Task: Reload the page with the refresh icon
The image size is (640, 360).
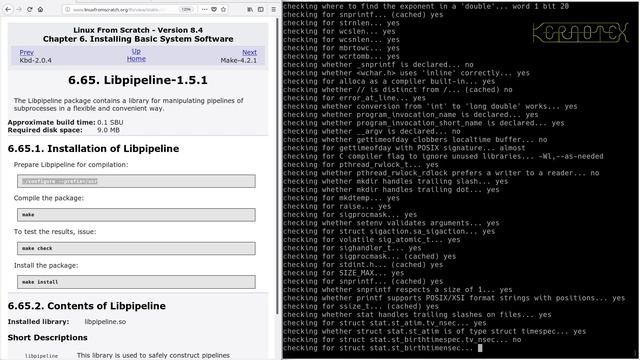Action: click(29, 9)
